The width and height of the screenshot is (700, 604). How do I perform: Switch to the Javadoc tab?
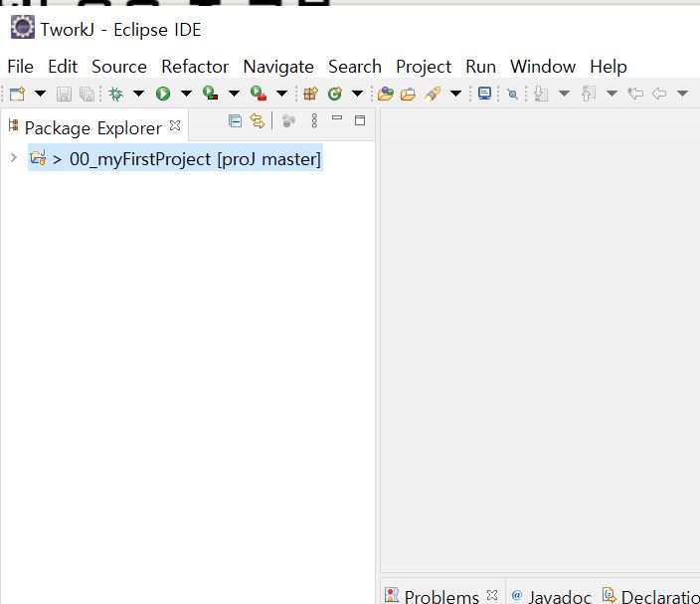(552, 596)
